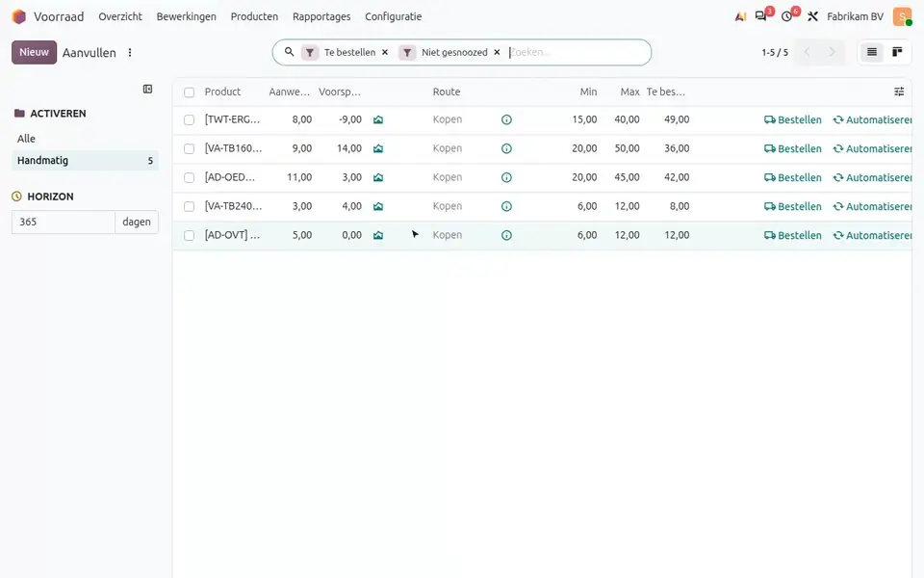Open the activities clock icon with badge 6
This screenshot has width=924, height=578.
click(786, 16)
